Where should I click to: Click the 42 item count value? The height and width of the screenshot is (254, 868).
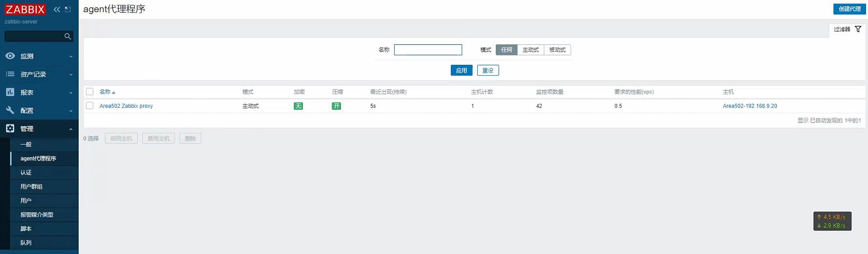(539, 106)
